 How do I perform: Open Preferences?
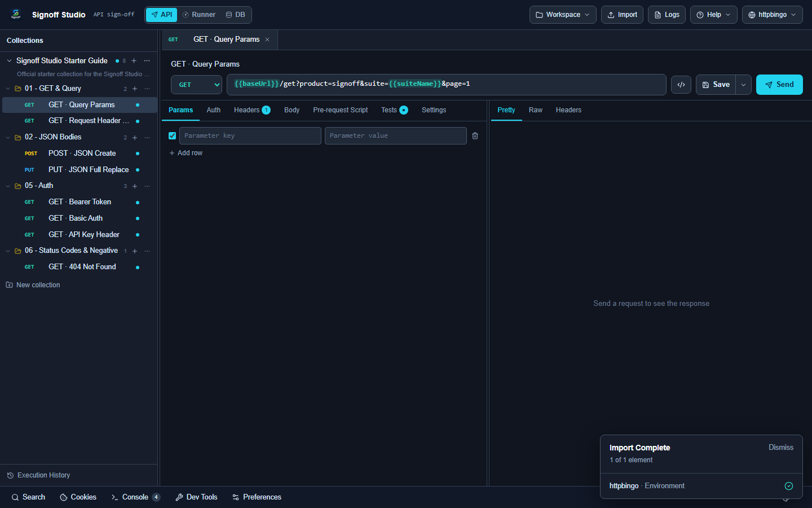click(x=257, y=497)
